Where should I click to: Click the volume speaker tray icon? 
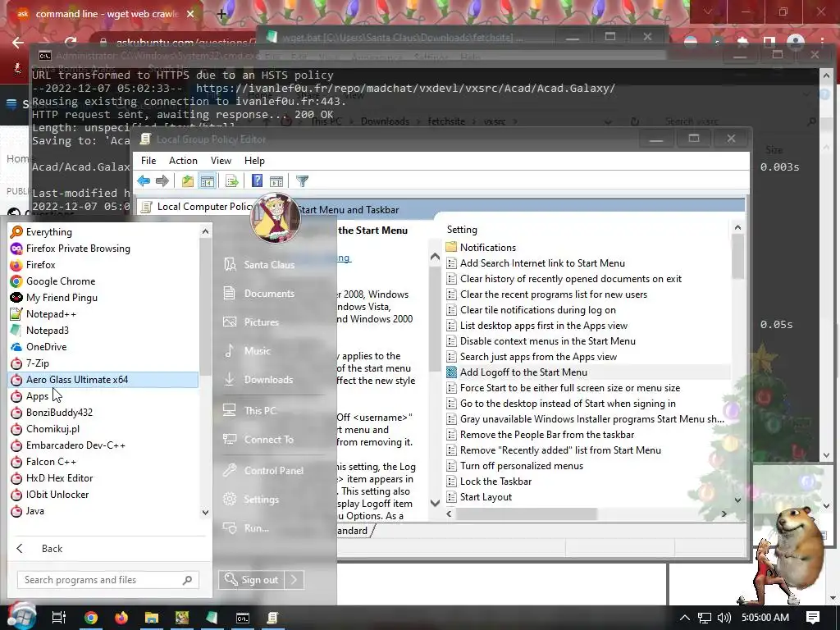[x=724, y=618]
